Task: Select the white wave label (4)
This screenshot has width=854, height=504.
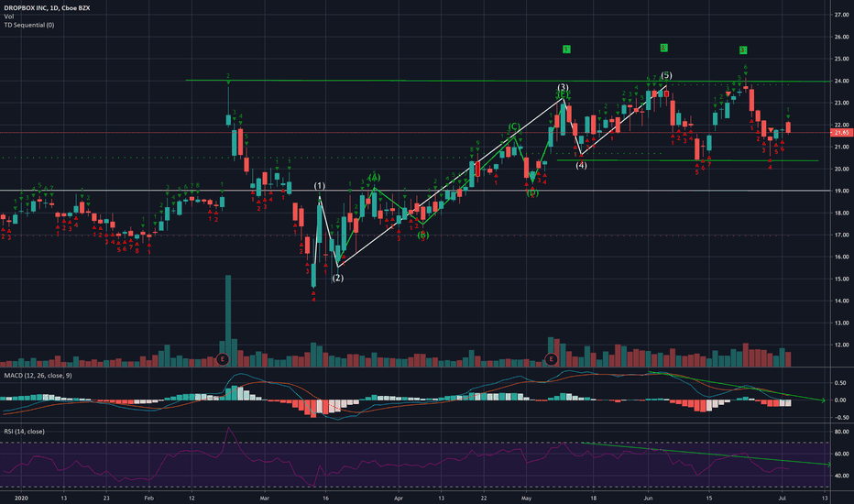Action: (581, 165)
